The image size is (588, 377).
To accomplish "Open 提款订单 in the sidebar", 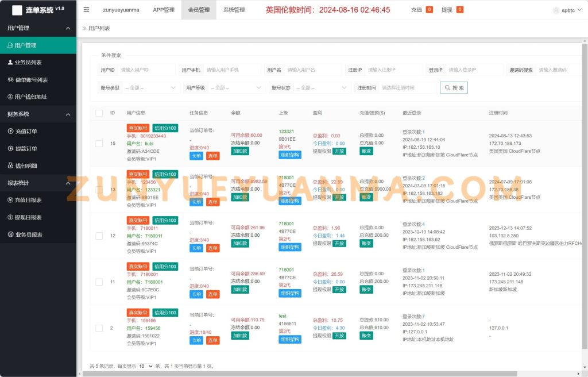I will [38, 148].
